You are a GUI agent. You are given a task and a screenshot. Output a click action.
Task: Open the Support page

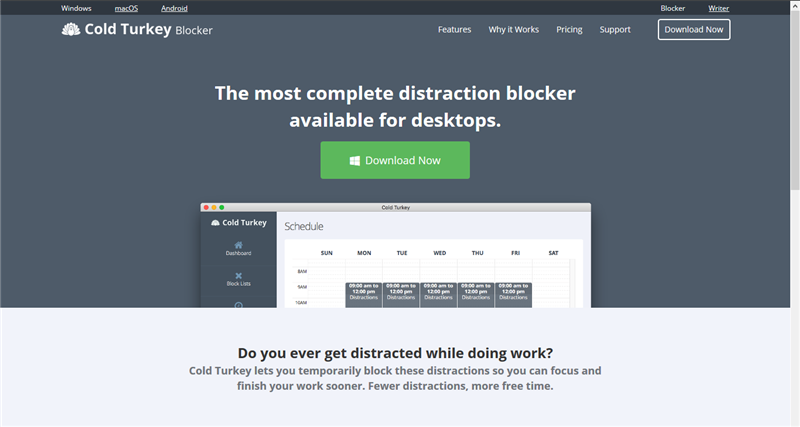tap(615, 30)
